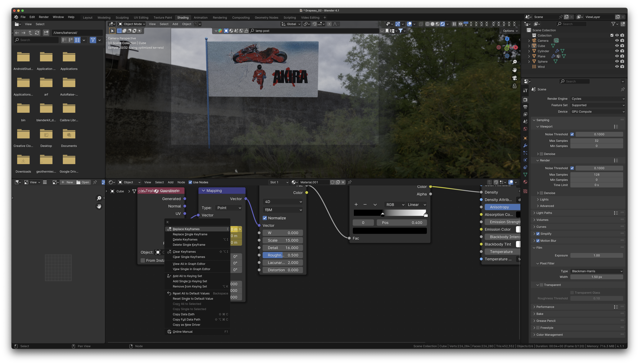
Task: Open the Render menu in top bar
Action: [44, 17]
